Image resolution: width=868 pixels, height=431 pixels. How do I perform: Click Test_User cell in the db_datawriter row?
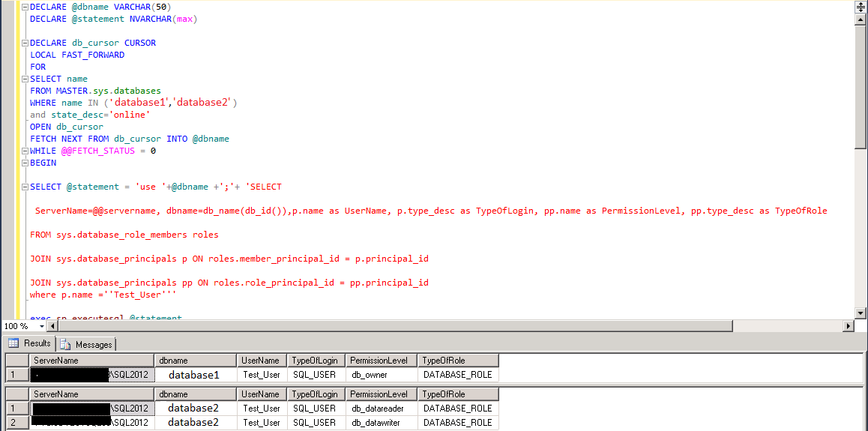[262, 423]
